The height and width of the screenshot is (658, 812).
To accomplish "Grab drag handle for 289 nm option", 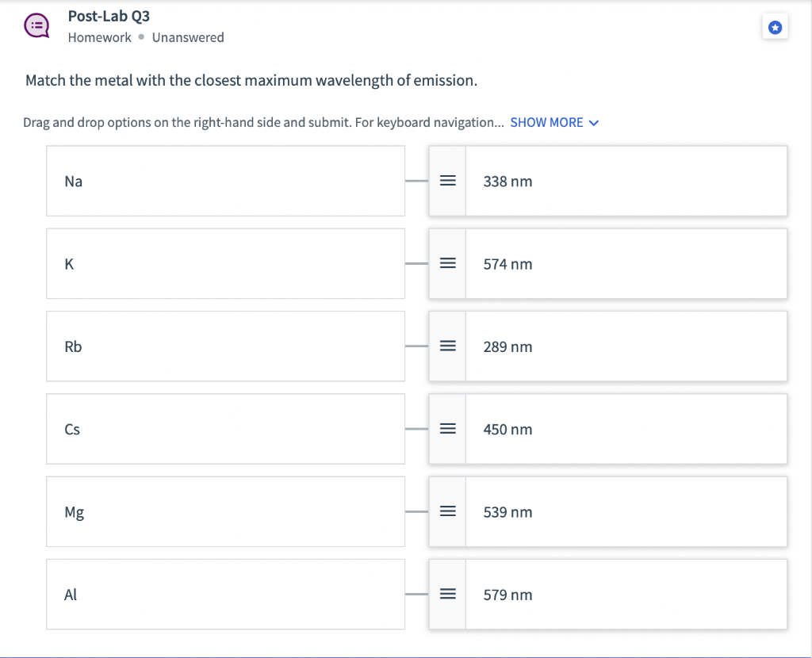I will (x=447, y=346).
